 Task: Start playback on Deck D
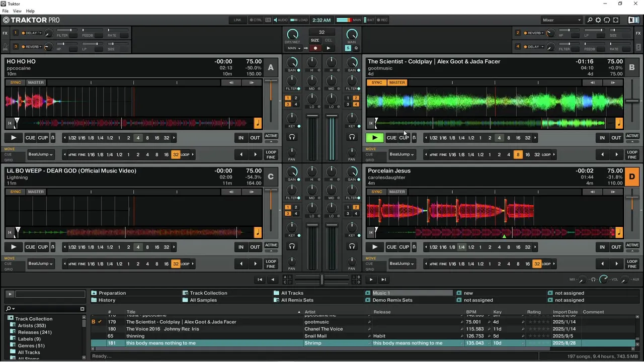coord(374,247)
